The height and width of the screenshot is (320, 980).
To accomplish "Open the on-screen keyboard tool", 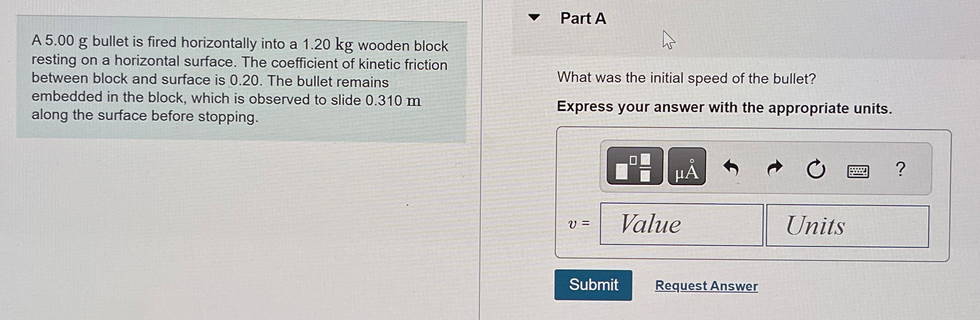I will pyautogui.click(x=859, y=171).
